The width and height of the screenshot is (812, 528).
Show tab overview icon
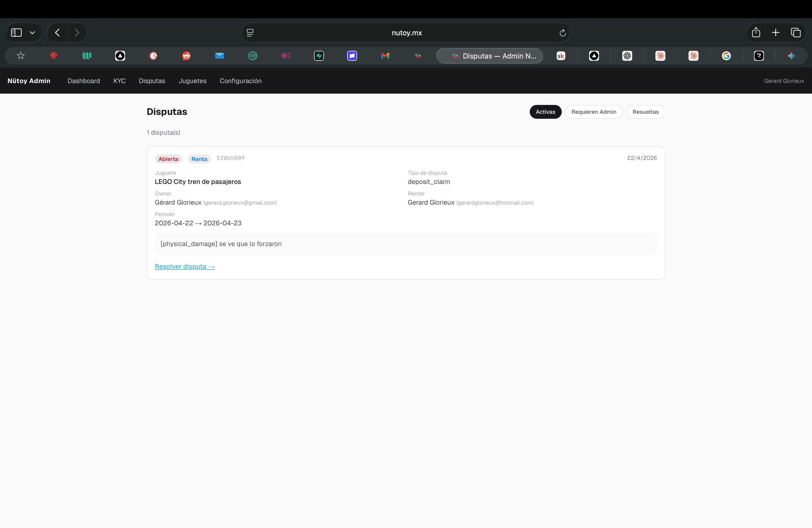pos(796,32)
